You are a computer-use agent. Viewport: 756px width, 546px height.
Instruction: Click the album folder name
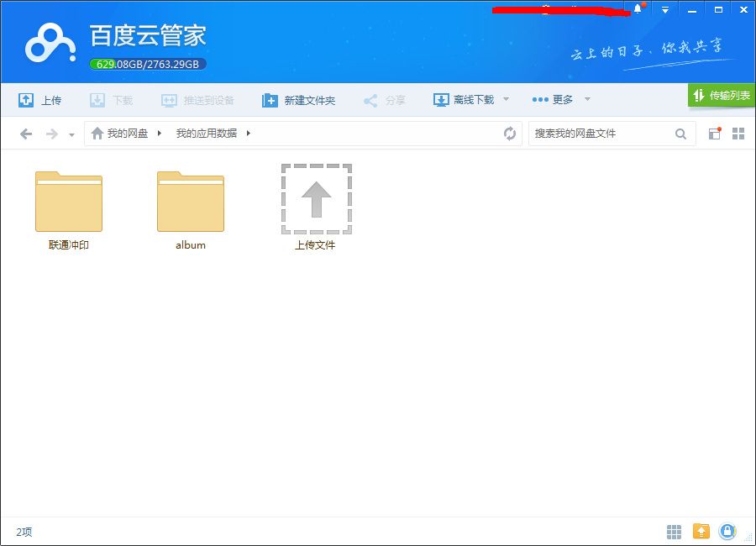(x=191, y=245)
